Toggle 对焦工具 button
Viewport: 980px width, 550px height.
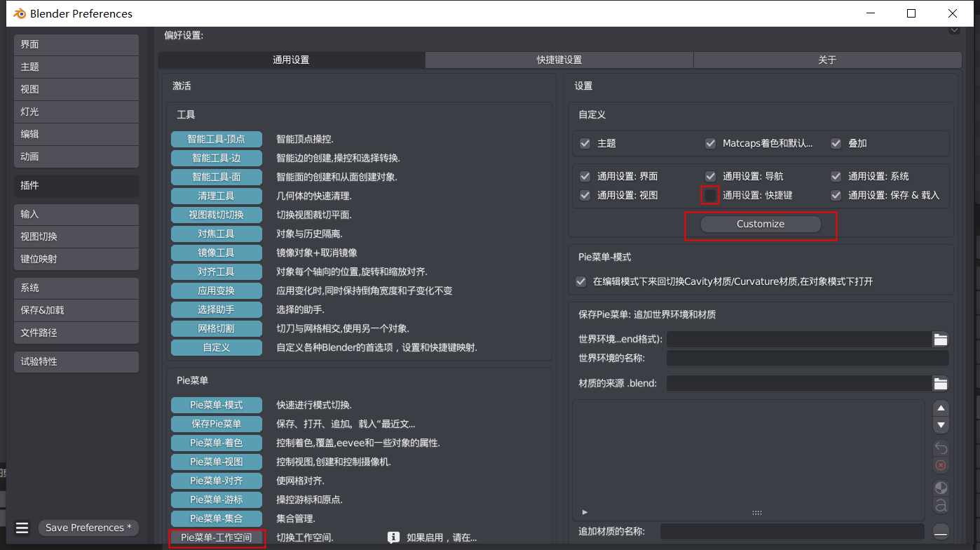click(x=217, y=234)
